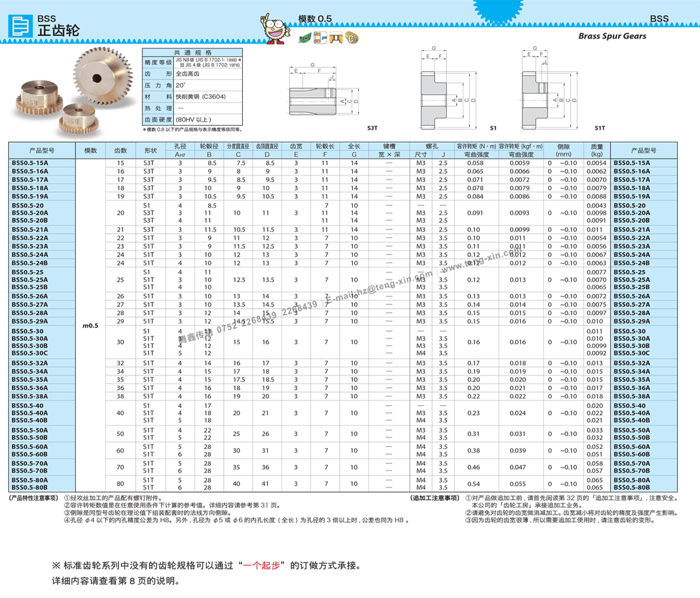The image size is (700, 598).
Task: Click the 质量 (kg) column header
Action: click(597, 150)
